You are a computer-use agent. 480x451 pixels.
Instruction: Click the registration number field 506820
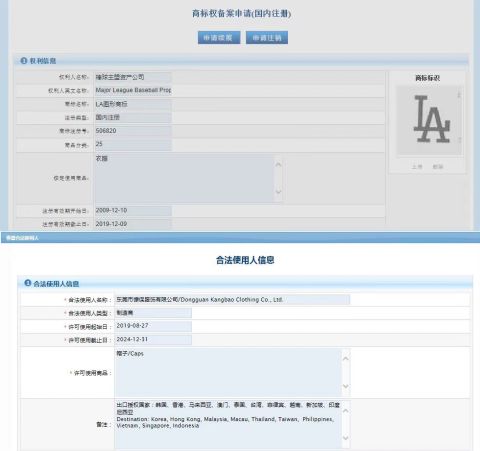tap(133, 131)
